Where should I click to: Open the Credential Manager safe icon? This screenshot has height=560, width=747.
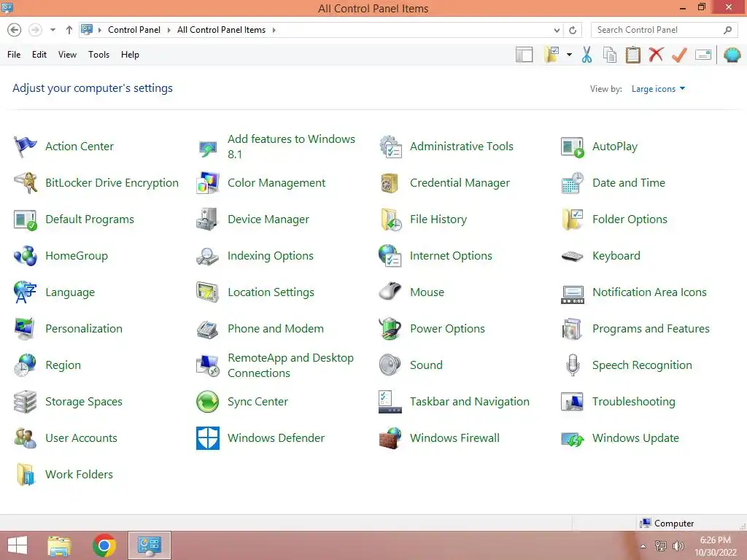click(x=390, y=183)
